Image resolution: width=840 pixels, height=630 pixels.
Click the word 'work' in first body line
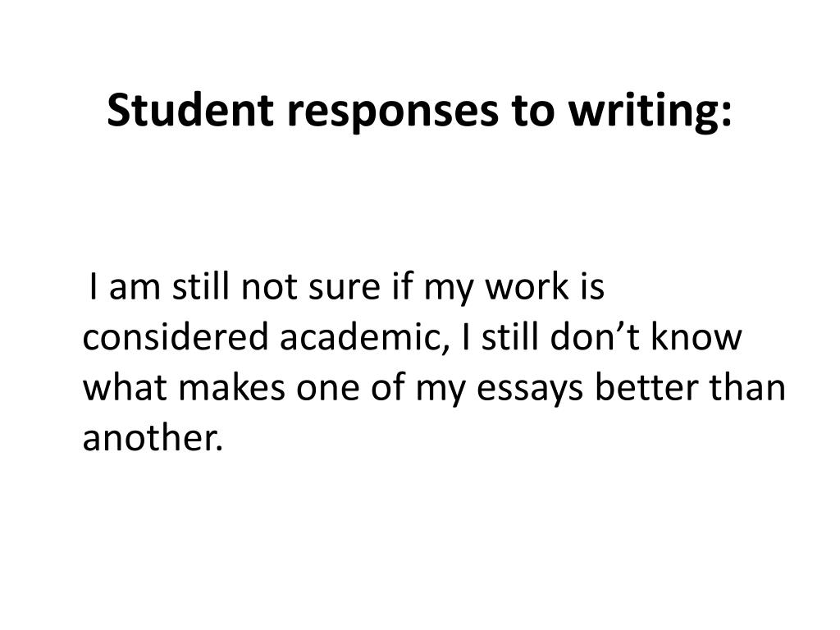pyautogui.click(x=527, y=286)
